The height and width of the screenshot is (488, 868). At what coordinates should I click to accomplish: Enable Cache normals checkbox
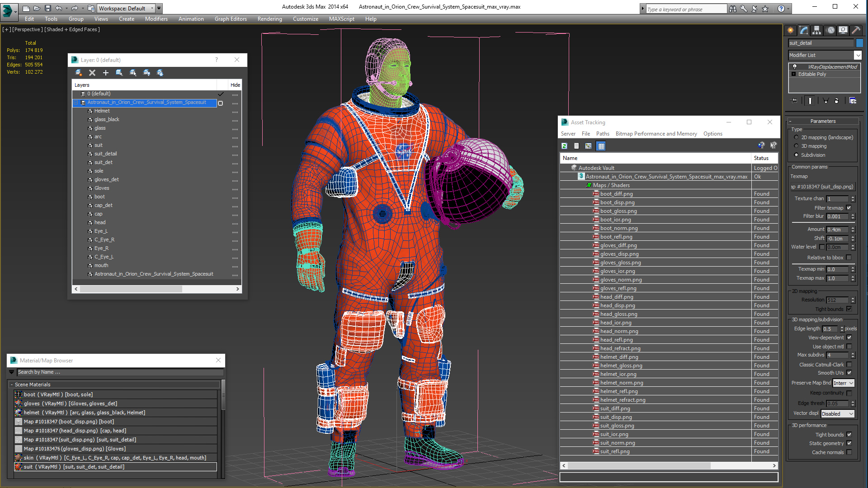849,452
